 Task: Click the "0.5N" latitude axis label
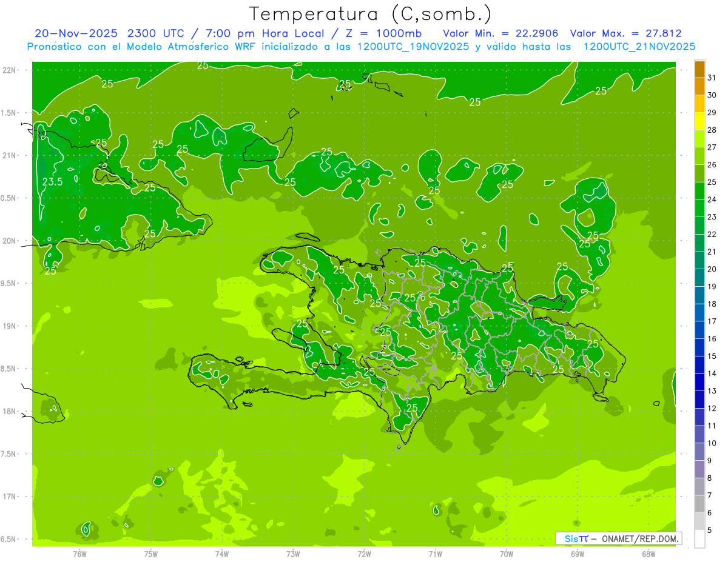[9, 198]
